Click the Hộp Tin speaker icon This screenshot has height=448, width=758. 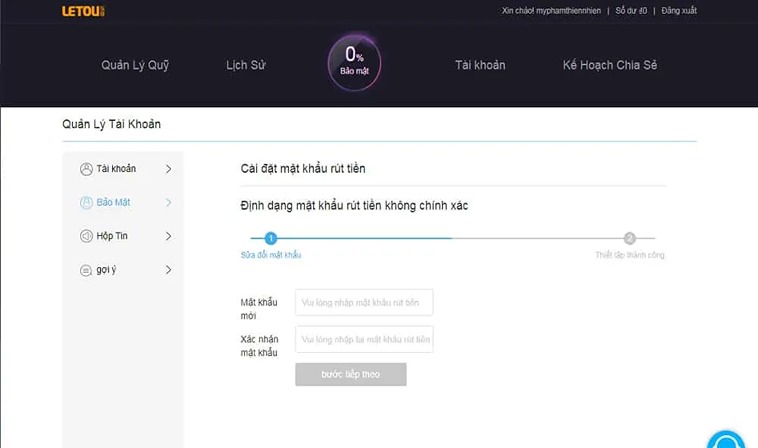[x=86, y=236]
